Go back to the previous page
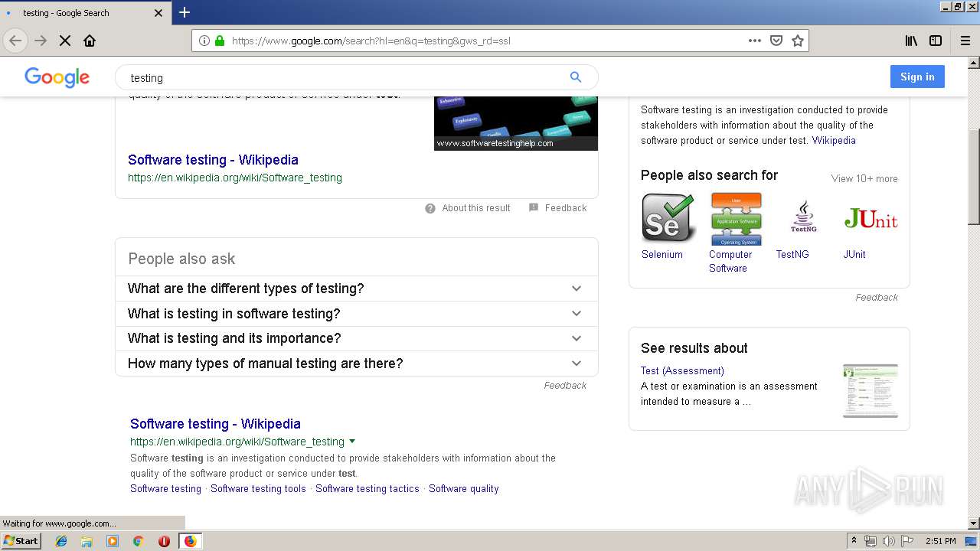This screenshot has height=551, width=980. pyautogui.click(x=15, y=41)
